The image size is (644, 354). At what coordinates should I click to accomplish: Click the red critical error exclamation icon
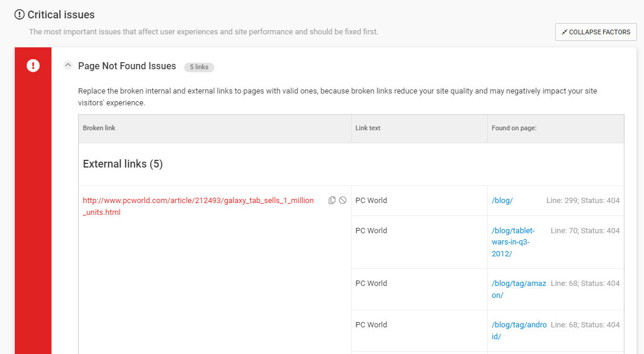(33, 66)
